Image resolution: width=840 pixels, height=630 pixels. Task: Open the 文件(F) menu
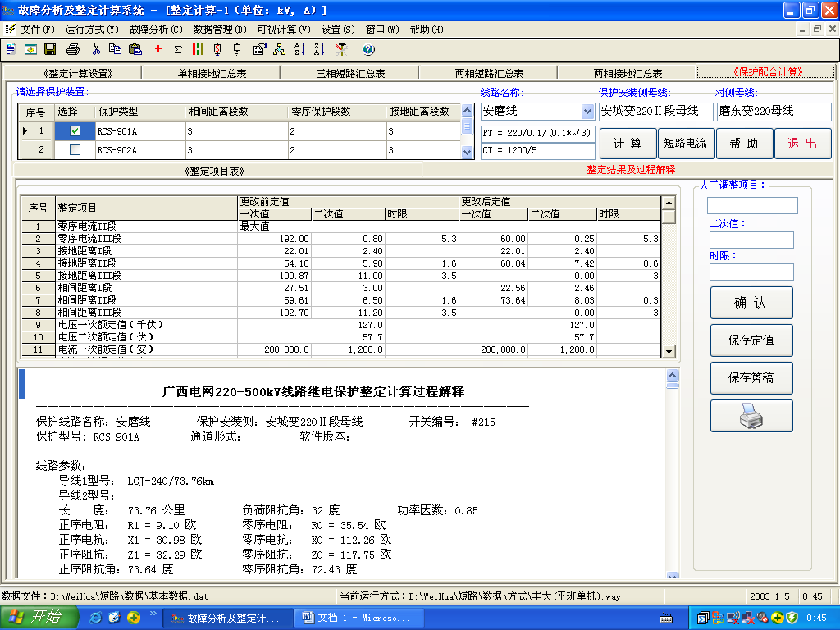pos(38,30)
